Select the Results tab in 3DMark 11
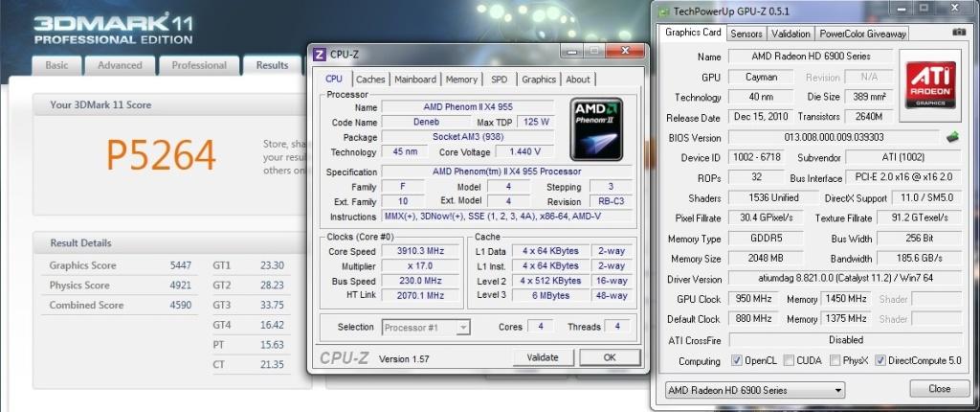The image size is (980, 412). (x=272, y=65)
